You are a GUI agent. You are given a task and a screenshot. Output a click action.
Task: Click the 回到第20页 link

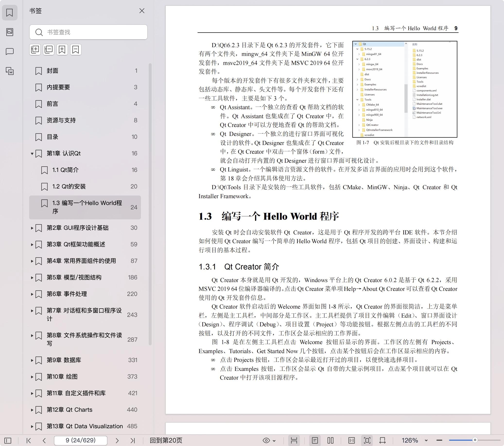pos(166,441)
